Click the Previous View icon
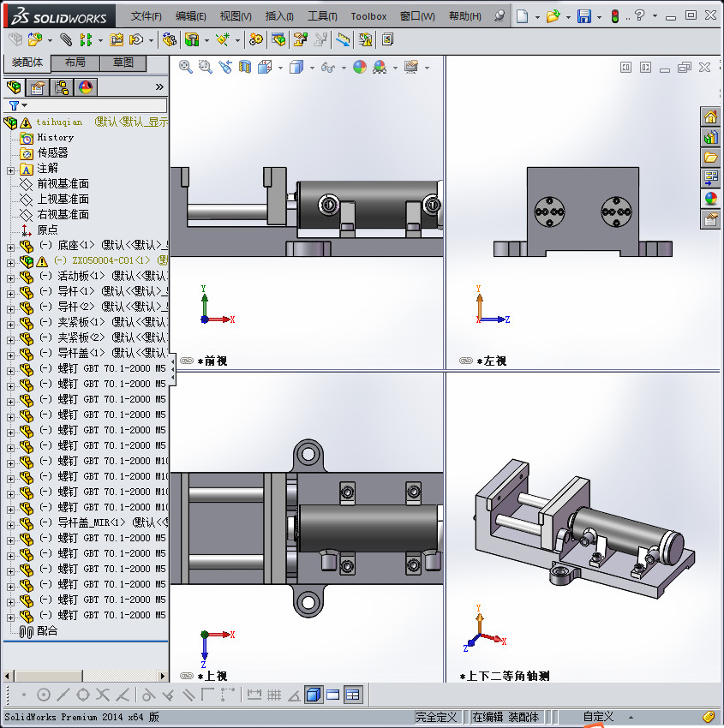The image size is (724, 728). (x=225, y=68)
